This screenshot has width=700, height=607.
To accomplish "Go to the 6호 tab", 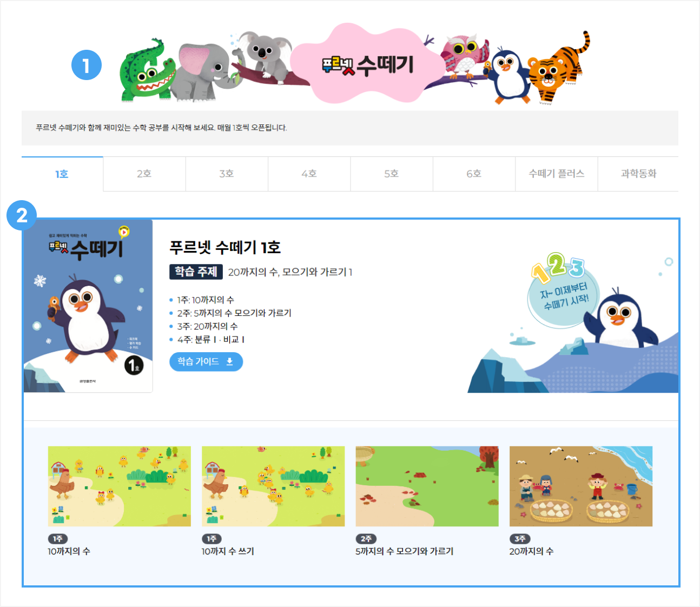I will (x=474, y=174).
